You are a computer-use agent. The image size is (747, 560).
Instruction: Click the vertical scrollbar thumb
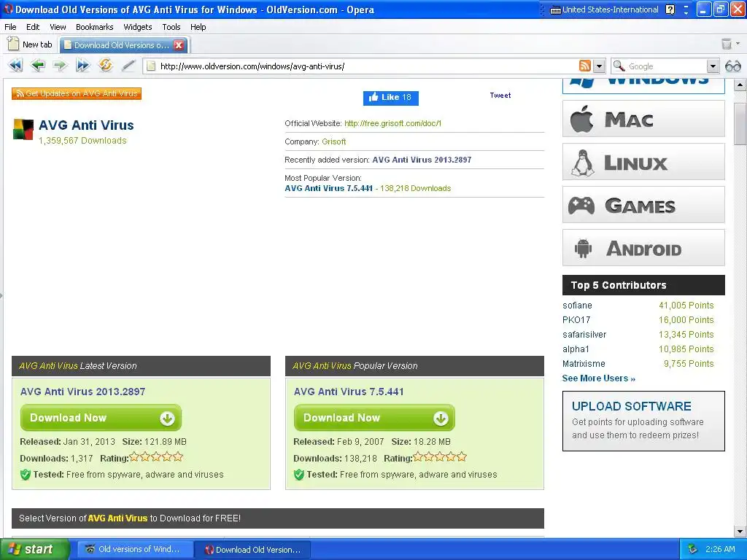[740, 123]
